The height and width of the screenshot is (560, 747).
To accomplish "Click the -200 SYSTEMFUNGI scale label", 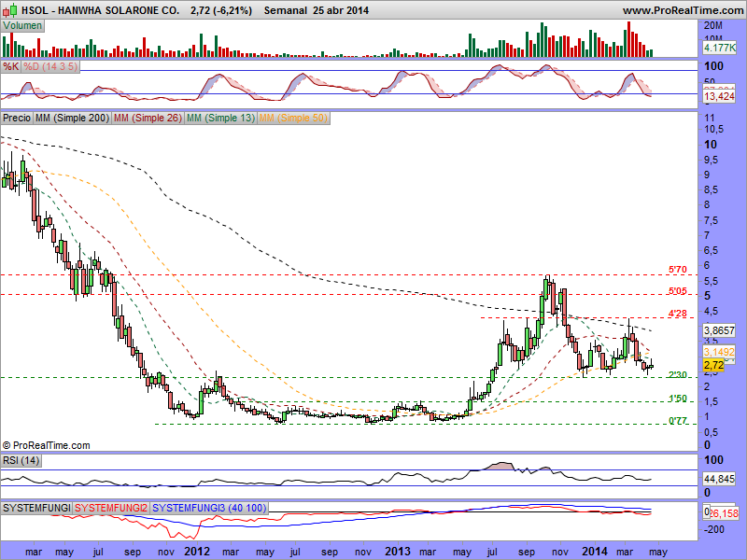I will point(714,529).
